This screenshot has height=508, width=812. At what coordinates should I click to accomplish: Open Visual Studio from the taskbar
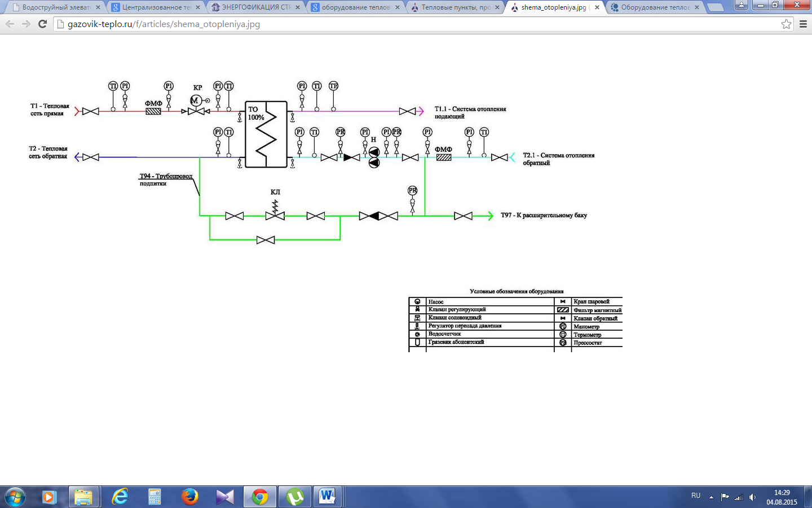(x=224, y=497)
